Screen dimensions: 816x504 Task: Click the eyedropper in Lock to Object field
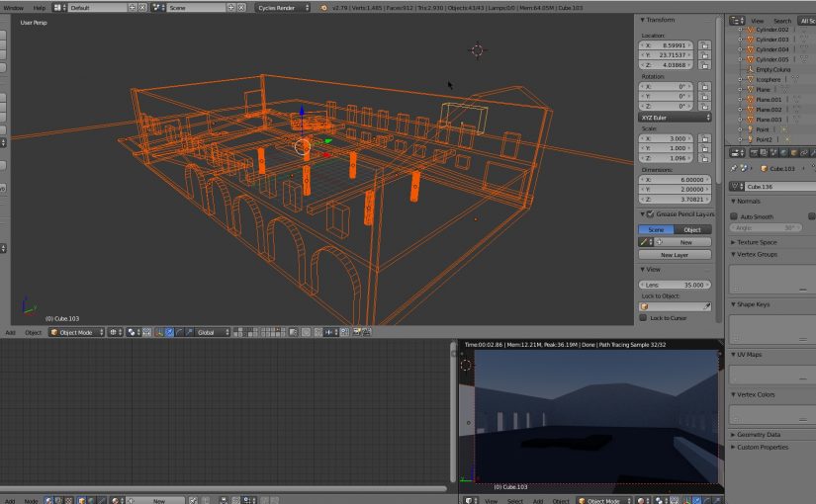[706, 306]
